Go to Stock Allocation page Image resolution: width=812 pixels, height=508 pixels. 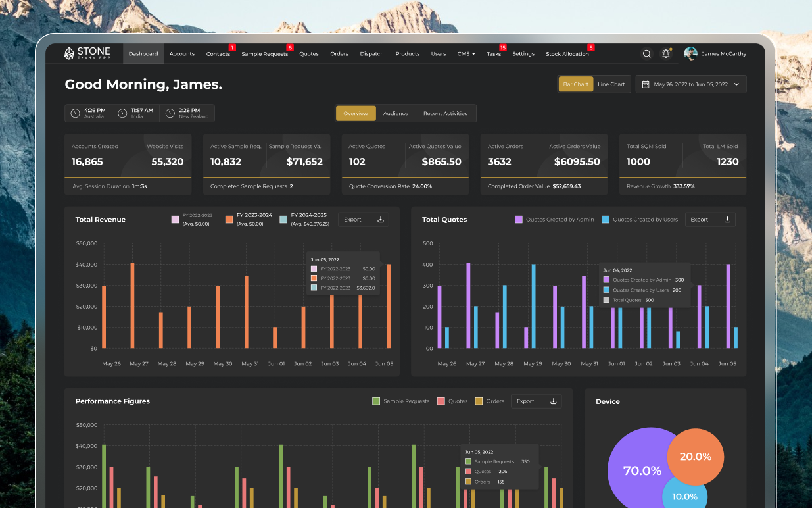click(x=567, y=54)
